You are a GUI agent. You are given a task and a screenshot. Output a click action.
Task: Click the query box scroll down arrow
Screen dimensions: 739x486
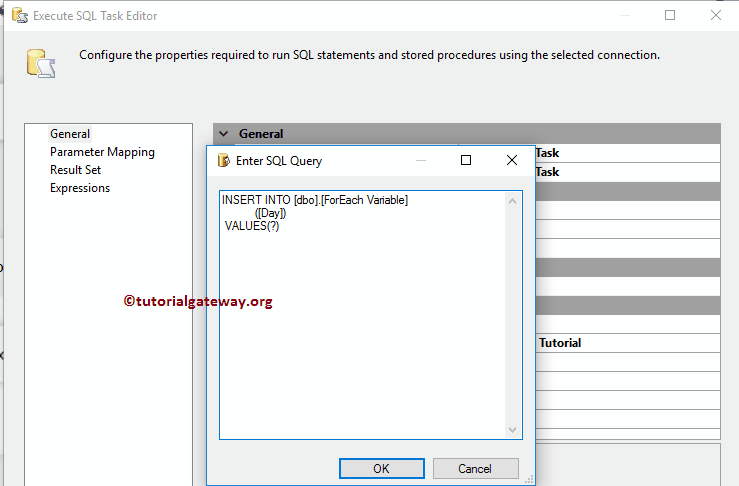coord(513,429)
